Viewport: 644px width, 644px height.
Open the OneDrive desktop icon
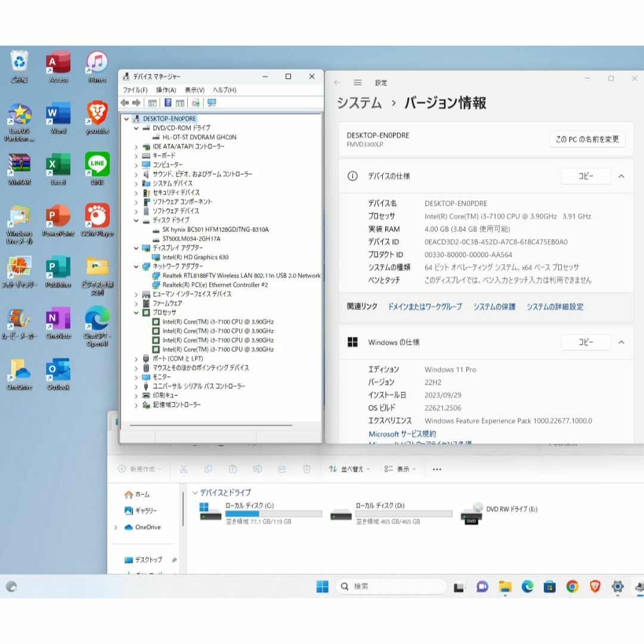(x=19, y=374)
